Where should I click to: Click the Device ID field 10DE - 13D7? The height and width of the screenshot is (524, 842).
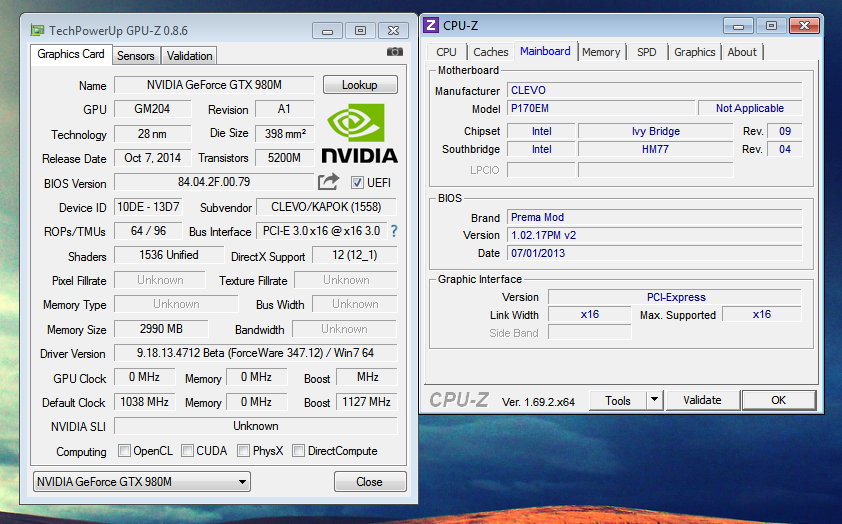pos(148,207)
